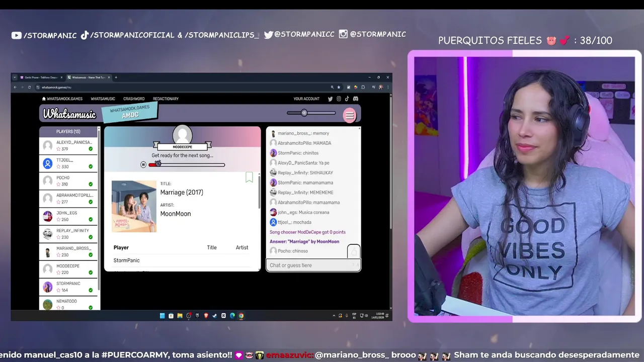
Task: Use the scrollbar on the players list
Action: coord(99,211)
